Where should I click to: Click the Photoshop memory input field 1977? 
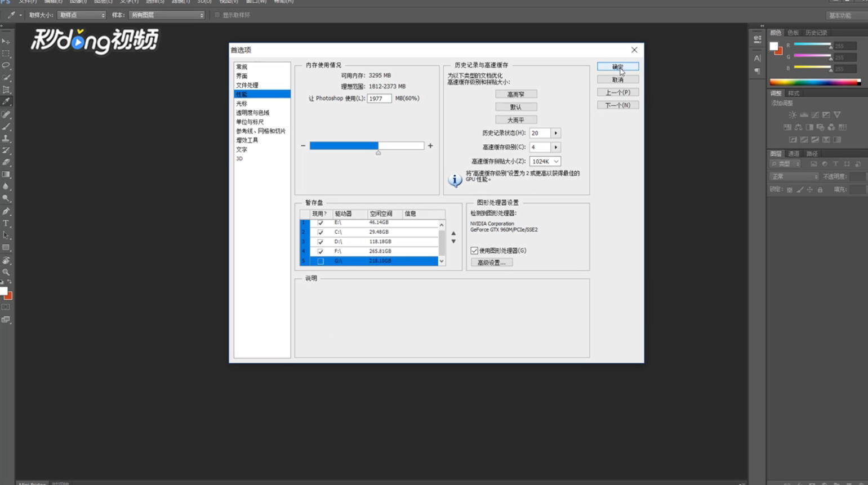pyautogui.click(x=379, y=99)
